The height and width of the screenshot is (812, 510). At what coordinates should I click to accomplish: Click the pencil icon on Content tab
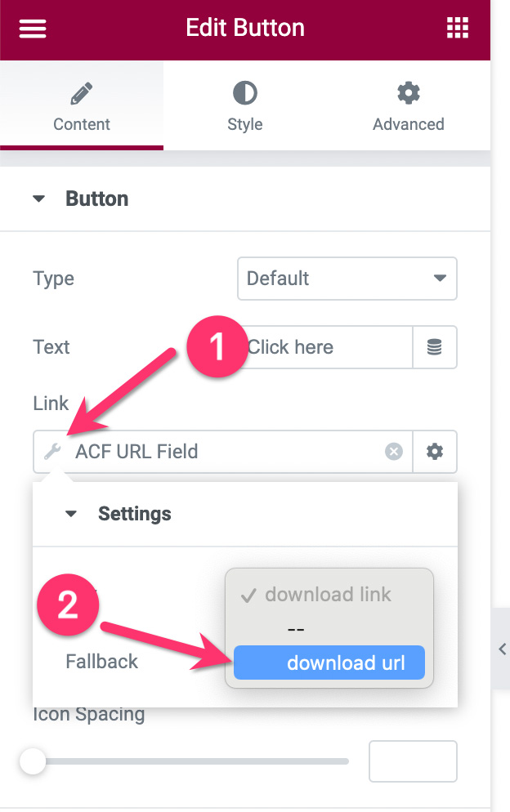click(82, 94)
